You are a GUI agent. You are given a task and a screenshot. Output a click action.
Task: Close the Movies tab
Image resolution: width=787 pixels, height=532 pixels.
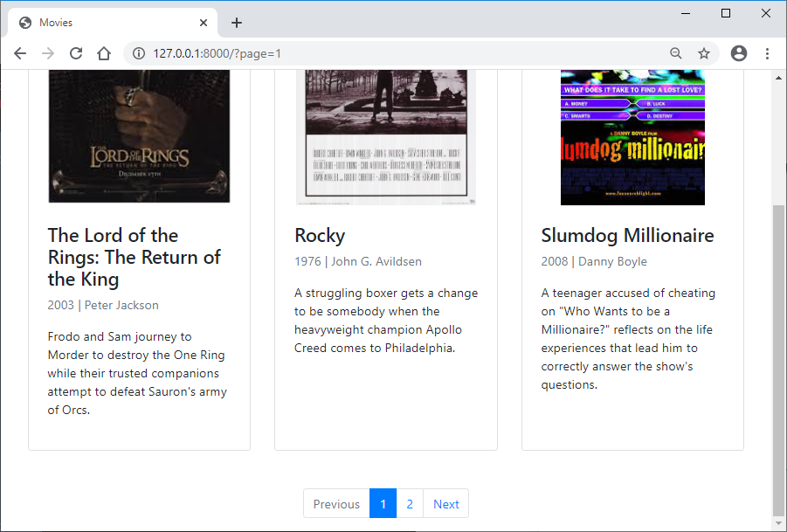(204, 23)
